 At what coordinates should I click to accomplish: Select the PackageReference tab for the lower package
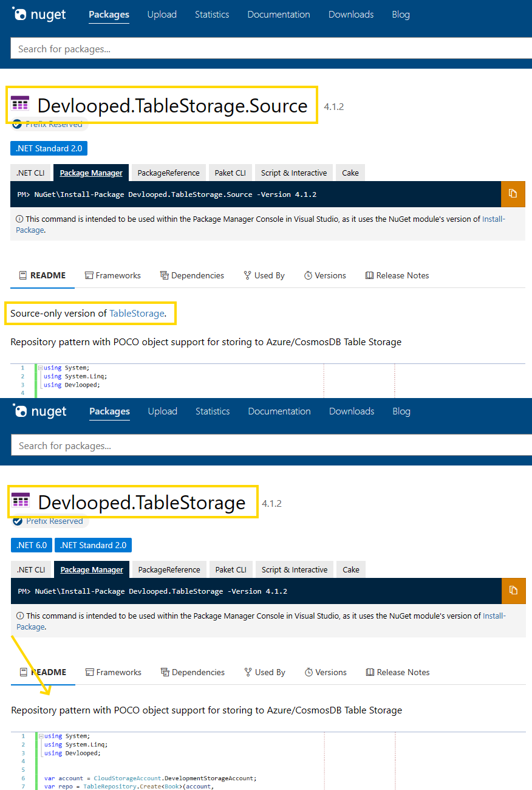click(x=169, y=569)
